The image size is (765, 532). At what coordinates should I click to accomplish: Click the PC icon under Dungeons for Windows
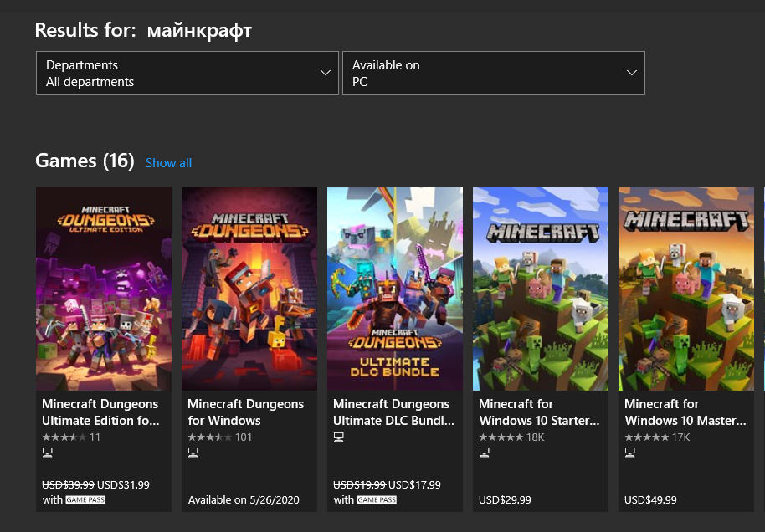(x=193, y=453)
